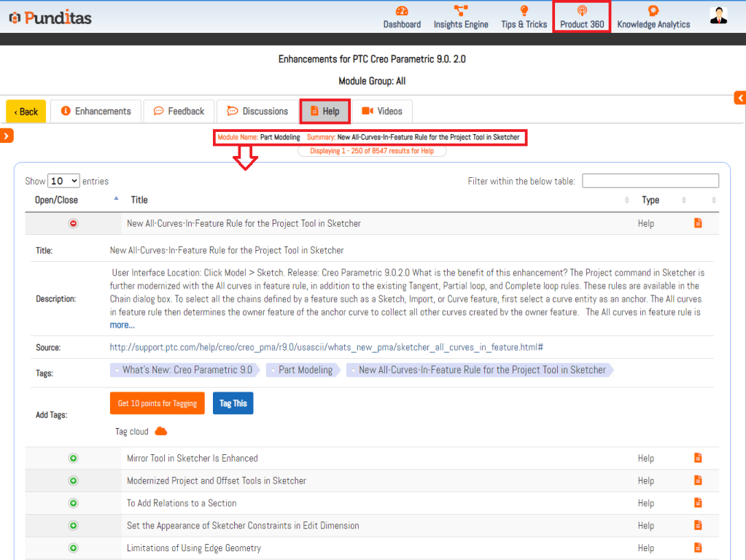The height and width of the screenshot is (560, 746).
Task: Click the user profile avatar
Action: 718,16
